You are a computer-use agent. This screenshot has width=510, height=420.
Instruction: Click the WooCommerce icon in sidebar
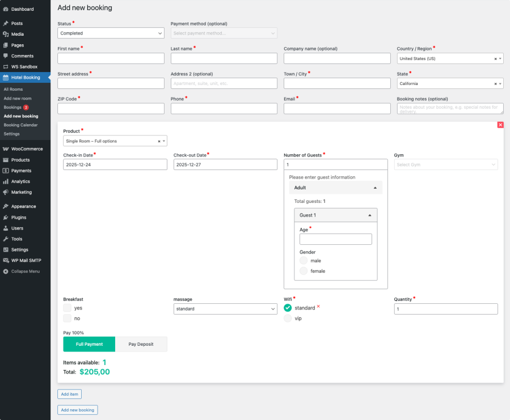click(x=6, y=149)
